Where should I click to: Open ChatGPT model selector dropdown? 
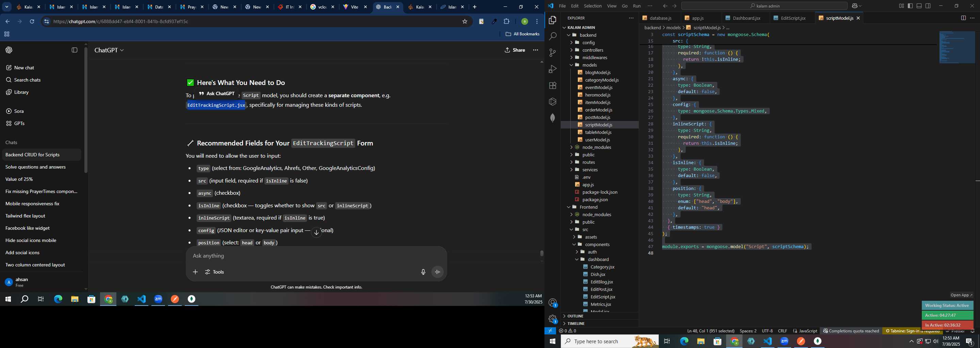point(109,50)
